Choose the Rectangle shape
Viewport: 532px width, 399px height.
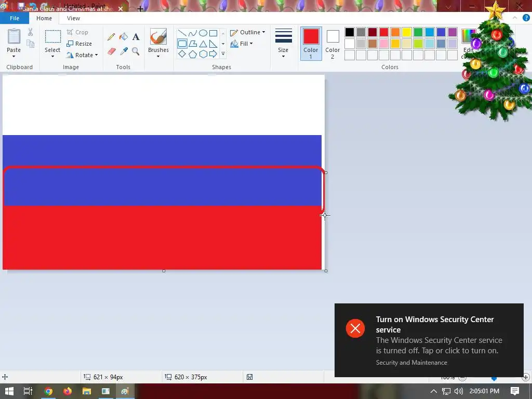213,33
